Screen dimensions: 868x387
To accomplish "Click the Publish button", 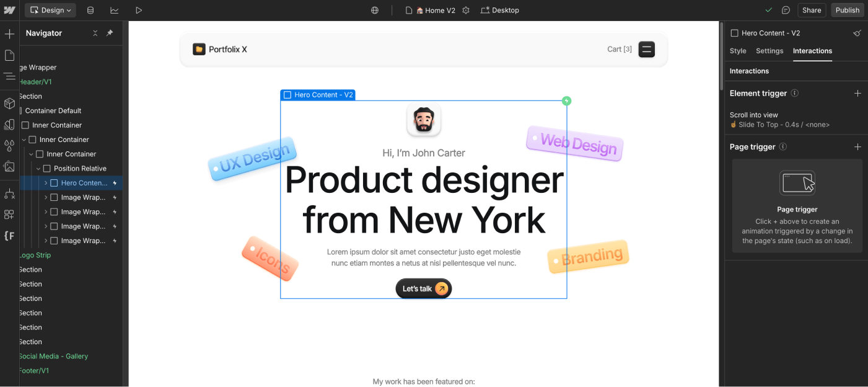I will coord(847,10).
